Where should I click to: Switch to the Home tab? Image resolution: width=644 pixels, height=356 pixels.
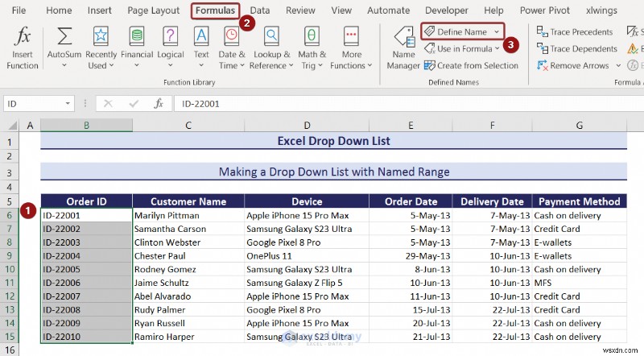59,10
